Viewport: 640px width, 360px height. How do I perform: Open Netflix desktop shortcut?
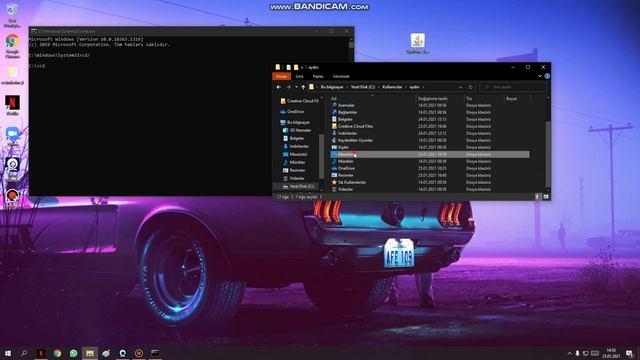pyautogui.click(x=12, y=105)
